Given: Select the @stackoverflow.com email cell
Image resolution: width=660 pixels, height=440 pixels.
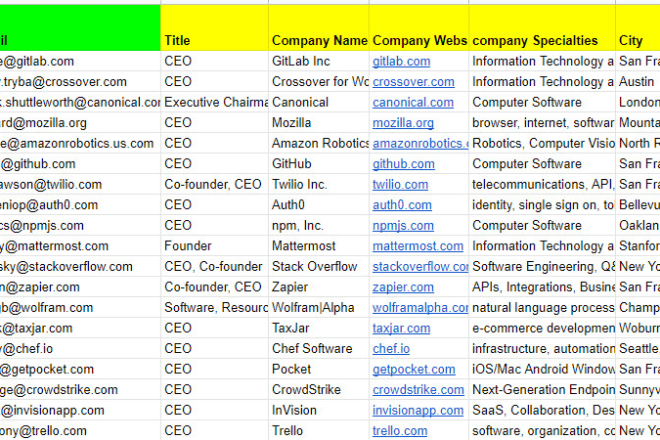Looking at the screenshot, I should [80, 267].
